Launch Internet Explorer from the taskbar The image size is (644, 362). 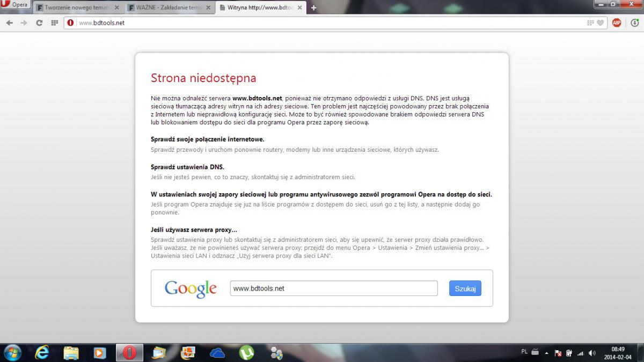pos(42,352)
